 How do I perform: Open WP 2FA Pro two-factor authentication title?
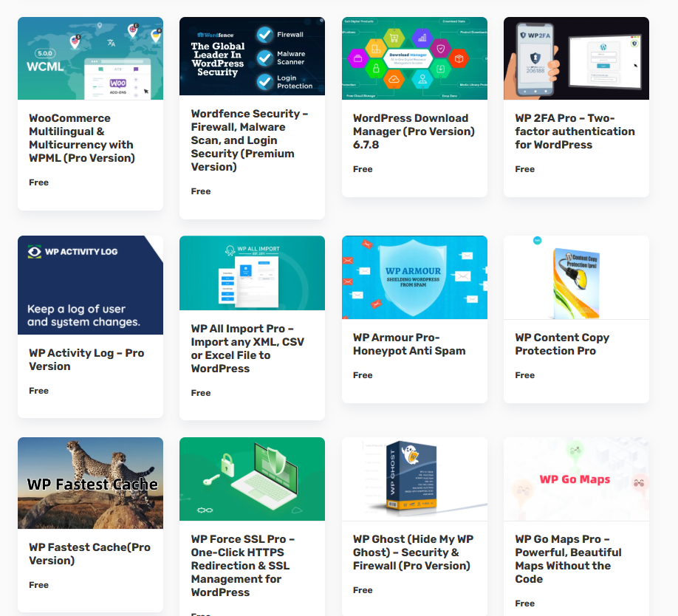(575, 131)
